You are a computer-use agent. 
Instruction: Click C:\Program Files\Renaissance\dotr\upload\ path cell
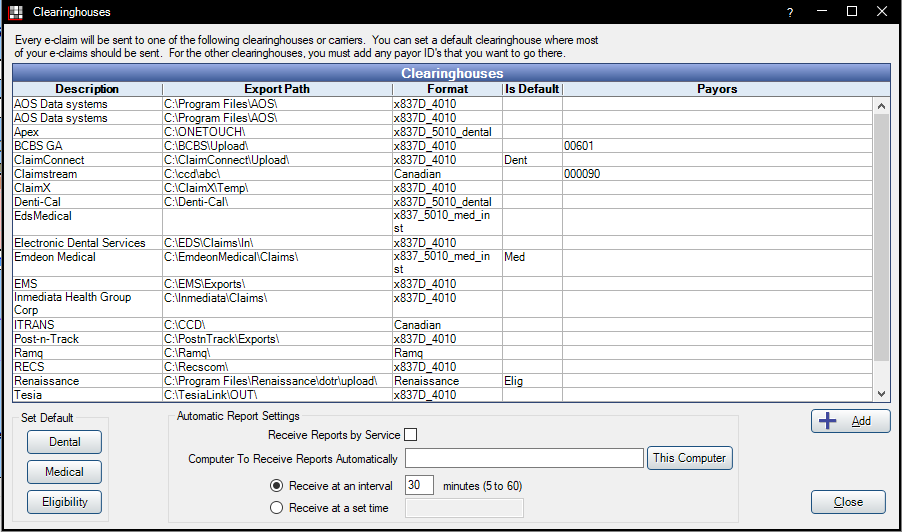pos(277,381)
